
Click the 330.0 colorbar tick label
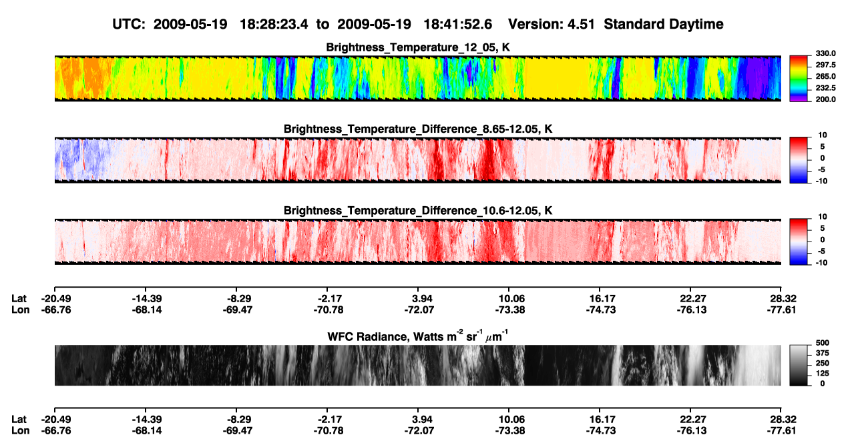825,53
